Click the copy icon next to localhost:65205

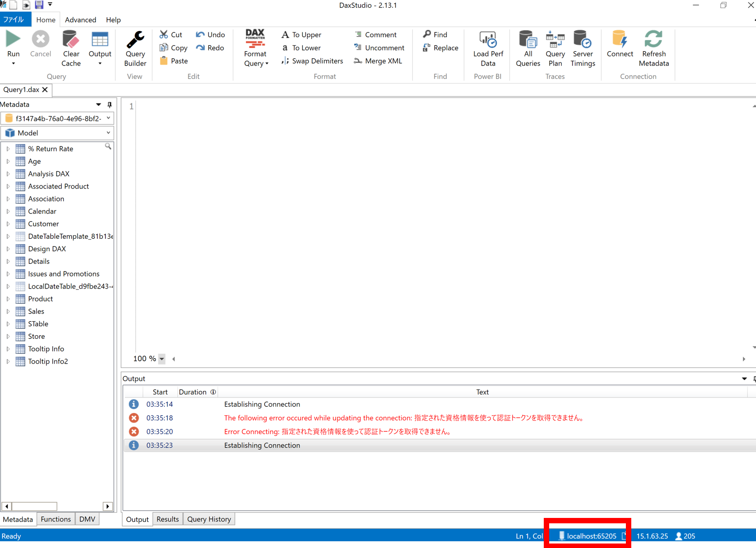click(x=624, y=536)
